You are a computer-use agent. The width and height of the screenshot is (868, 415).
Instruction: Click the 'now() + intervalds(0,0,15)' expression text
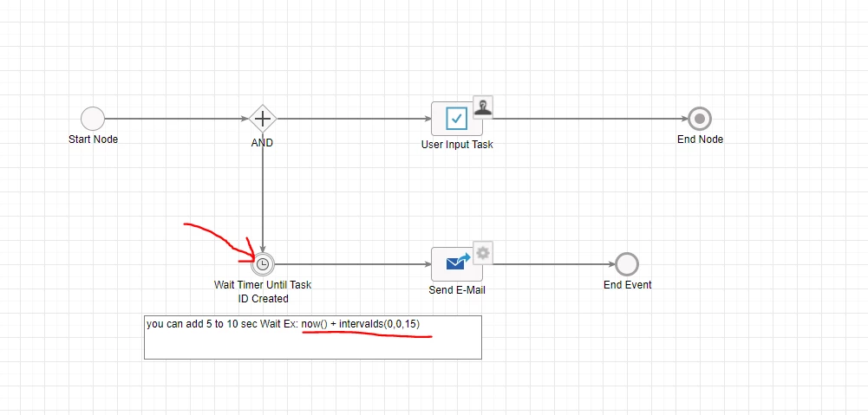click(361, 324)
